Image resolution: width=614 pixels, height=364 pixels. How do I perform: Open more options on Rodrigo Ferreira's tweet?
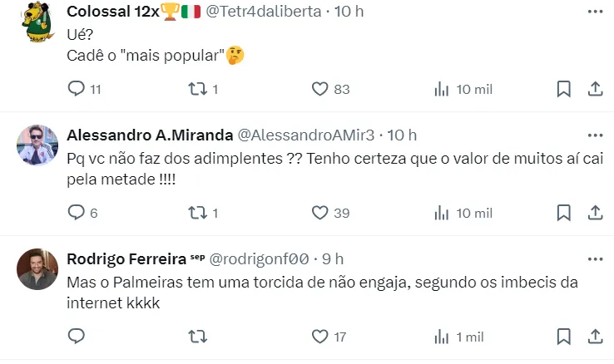[595, 259]
